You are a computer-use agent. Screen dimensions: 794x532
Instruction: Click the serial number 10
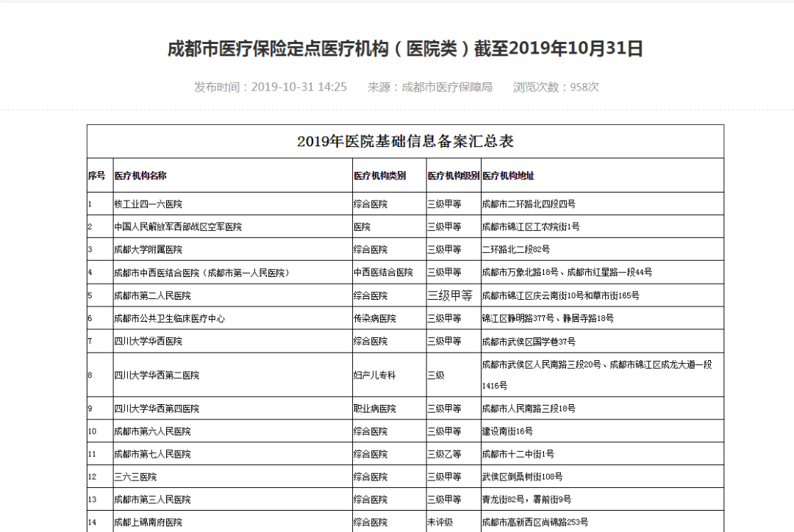tap(92, 431)
